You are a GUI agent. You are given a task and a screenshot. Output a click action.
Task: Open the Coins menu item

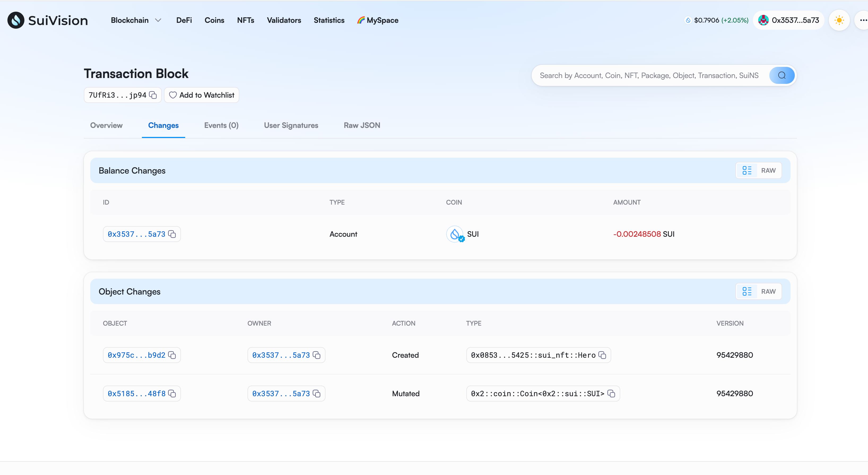214,20
